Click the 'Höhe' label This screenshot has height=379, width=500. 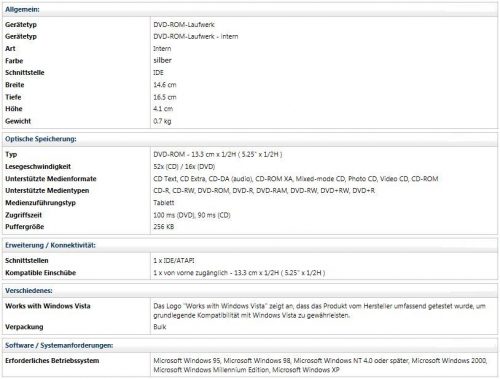click(14, 109)
